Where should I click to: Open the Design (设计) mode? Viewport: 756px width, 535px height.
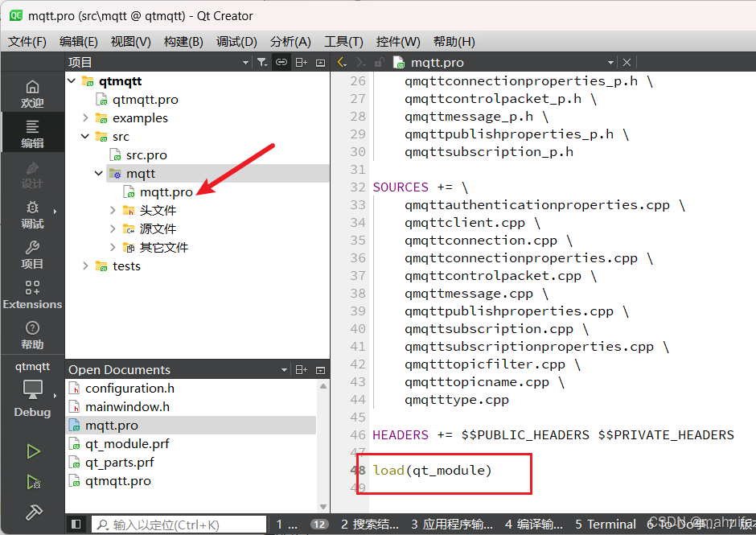pyautogui.click(x=32, y=175)
